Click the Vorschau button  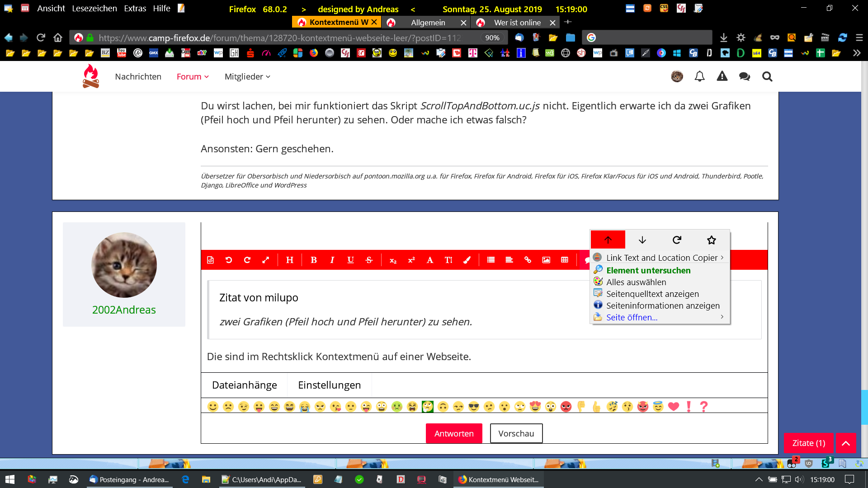click(516, 433)
